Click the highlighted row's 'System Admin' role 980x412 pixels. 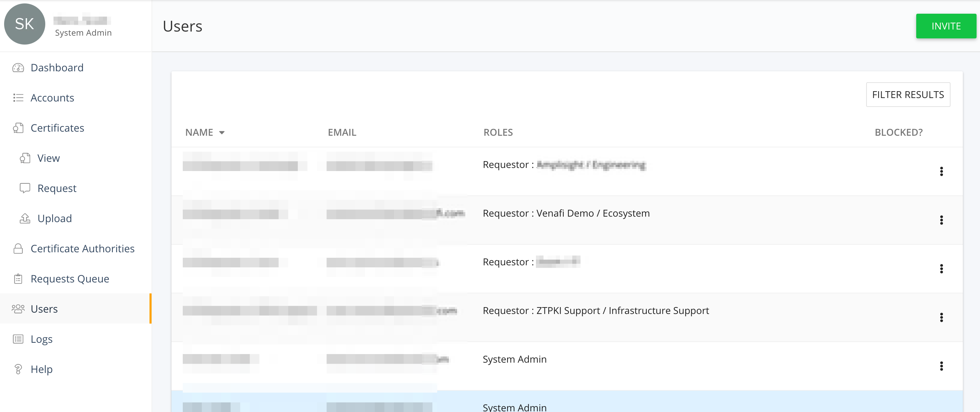point(514,407)
